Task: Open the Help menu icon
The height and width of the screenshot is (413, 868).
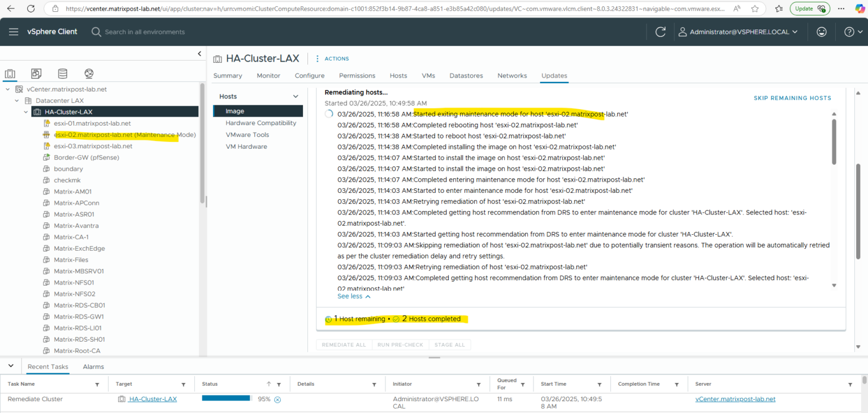Action: click(x=849, y=32)
